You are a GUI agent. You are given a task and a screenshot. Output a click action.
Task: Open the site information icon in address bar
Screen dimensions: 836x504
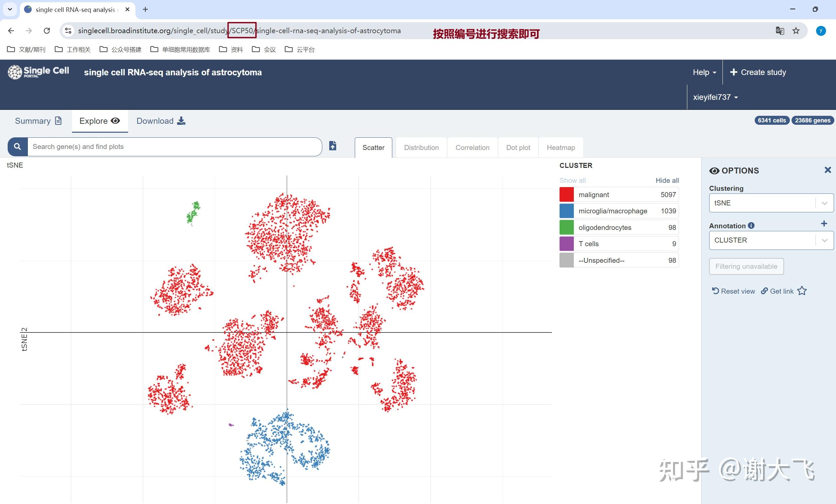(x=68, y=31)
